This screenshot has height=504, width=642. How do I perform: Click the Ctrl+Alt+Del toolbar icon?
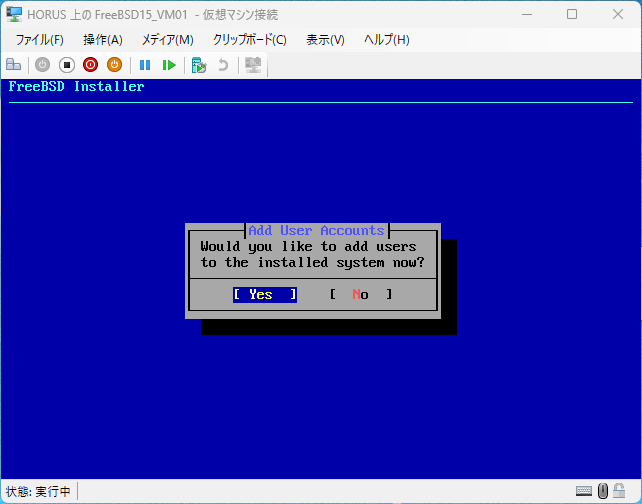point(14,65)
